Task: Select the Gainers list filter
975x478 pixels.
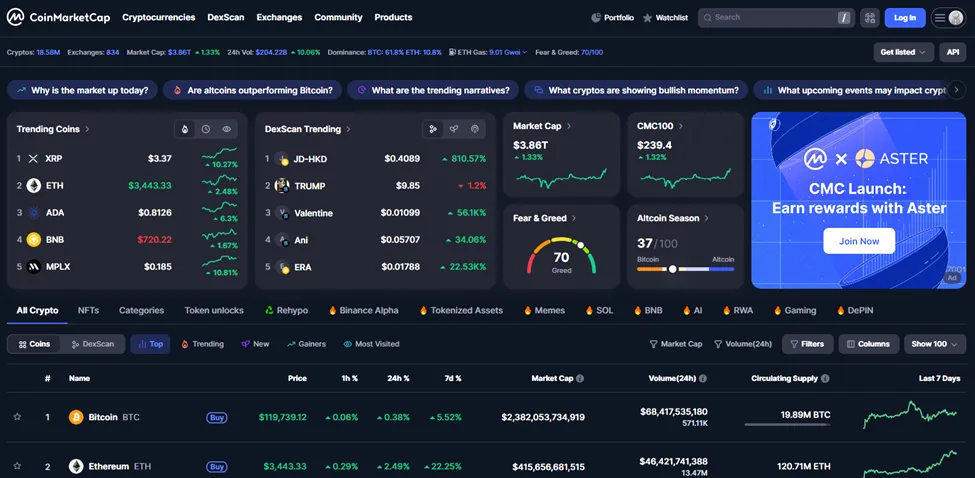Action: (x=306, y=344)
